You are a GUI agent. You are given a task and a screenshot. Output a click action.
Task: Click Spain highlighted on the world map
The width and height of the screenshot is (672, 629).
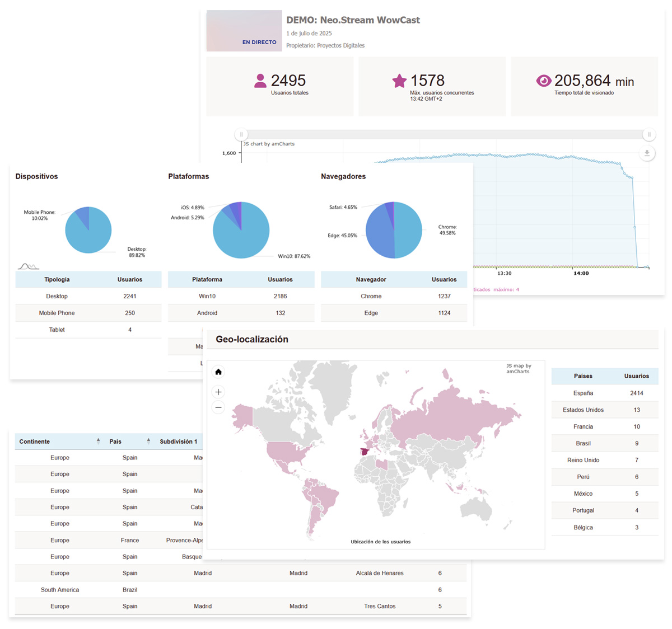pos(365,452)
